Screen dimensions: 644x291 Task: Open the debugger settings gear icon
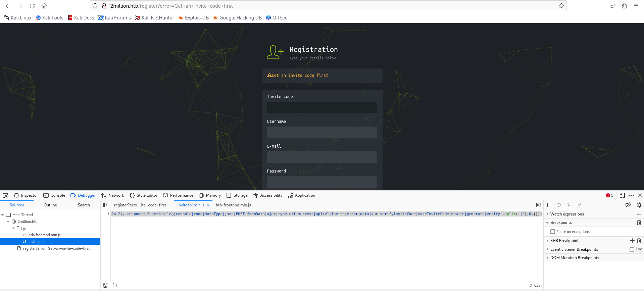pyautogui.click(x=639, y=205)
